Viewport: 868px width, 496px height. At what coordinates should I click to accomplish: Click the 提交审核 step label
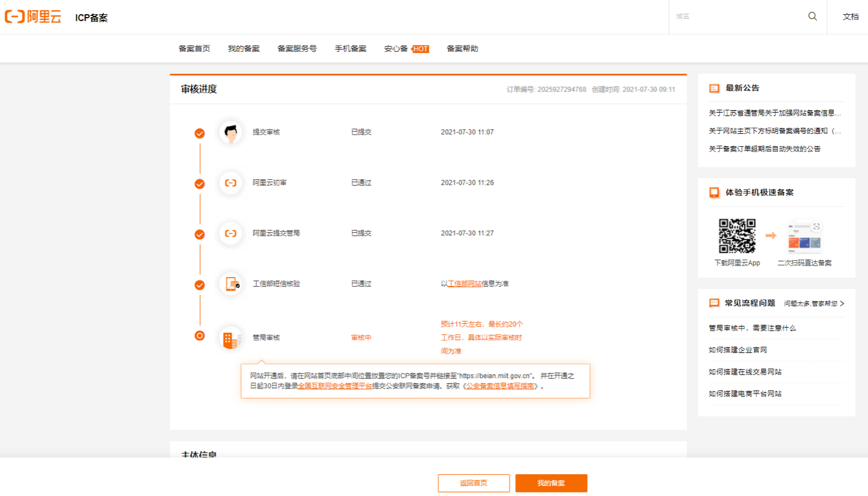[266, 132]
